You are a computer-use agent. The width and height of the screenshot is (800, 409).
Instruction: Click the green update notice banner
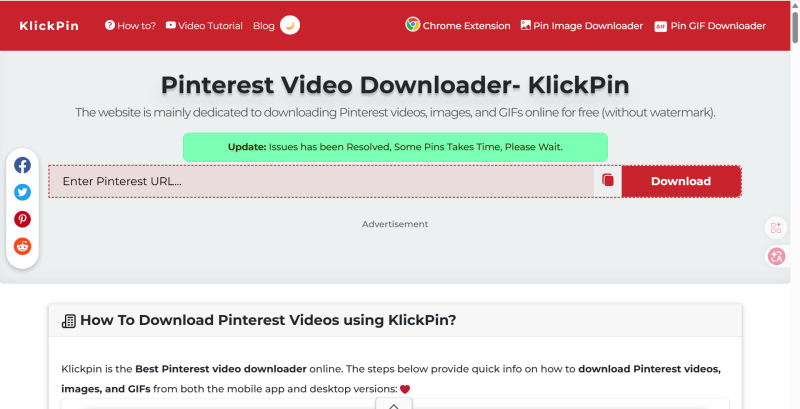click(x=395, y=147)
